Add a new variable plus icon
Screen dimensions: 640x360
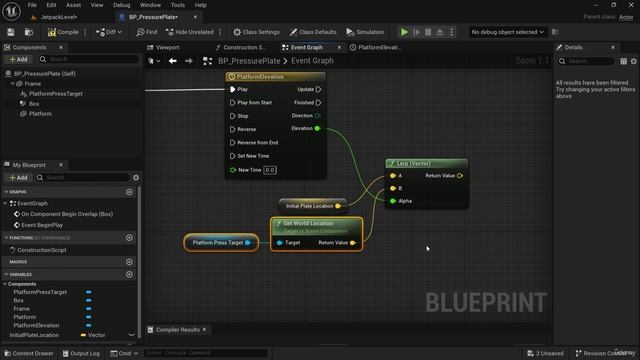(x=129, y=274)
